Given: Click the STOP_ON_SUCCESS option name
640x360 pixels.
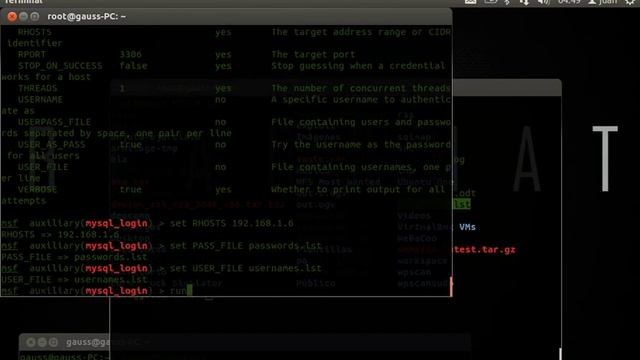Looking at the screenshot, I should click(x=60, y=66).
